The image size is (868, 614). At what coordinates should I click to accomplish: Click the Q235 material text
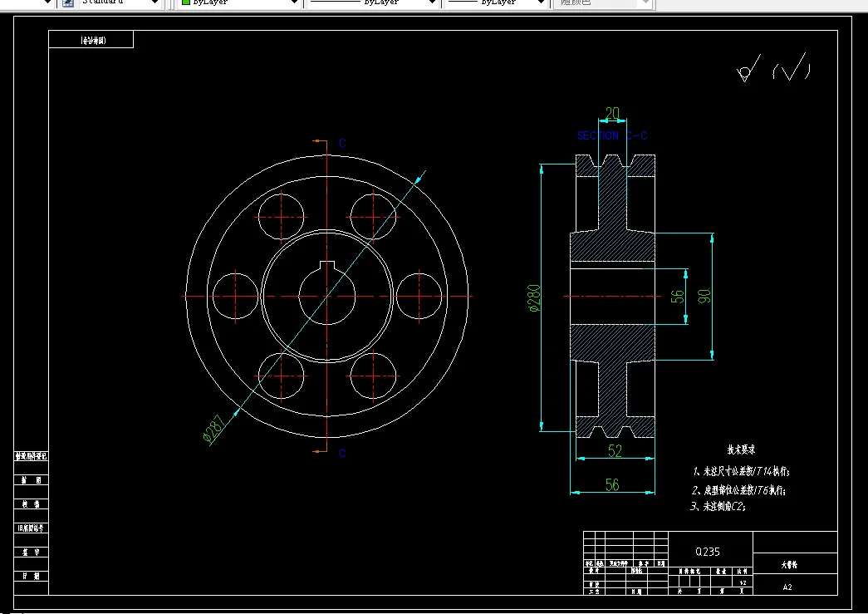point(708,552)
